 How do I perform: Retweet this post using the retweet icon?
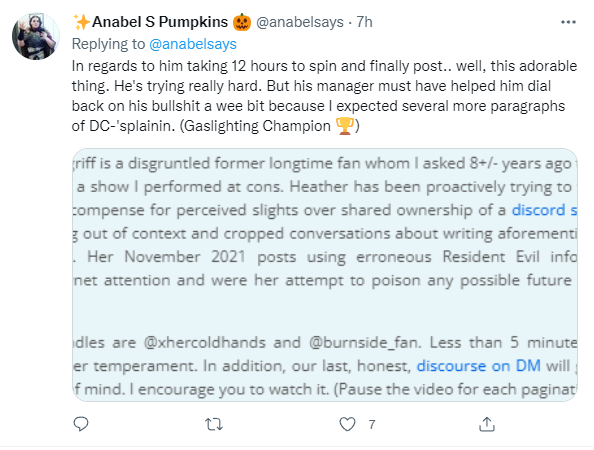pos(214,424)
